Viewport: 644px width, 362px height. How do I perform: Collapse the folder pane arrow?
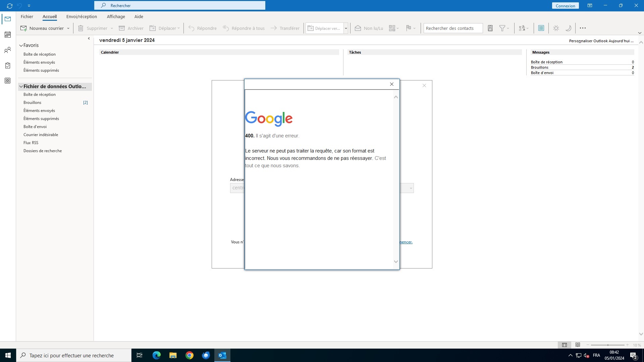89,39
